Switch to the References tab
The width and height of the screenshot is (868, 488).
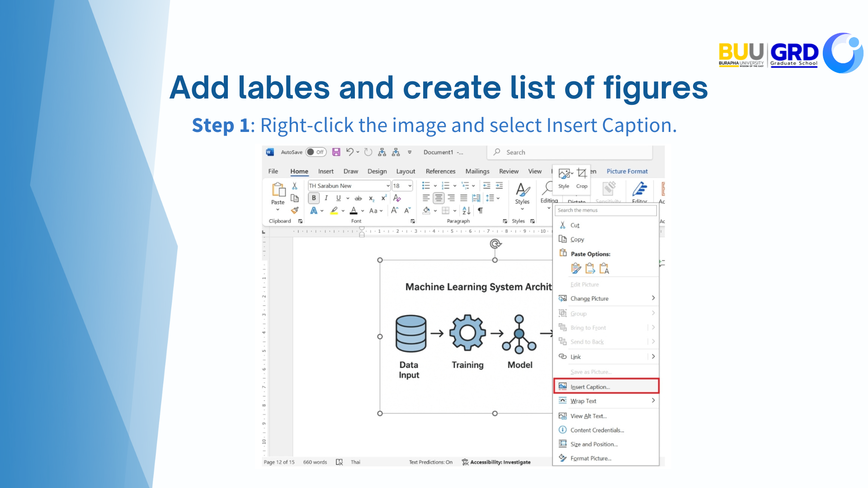pos(440,171)
